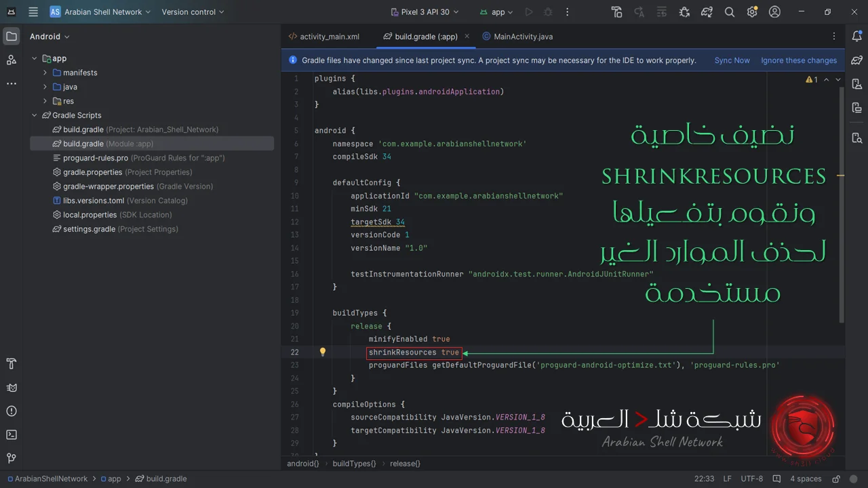Click the buildTypes{} editor breadcrumb
Screen dimensions: 868x488
click(x=354, y=464)
